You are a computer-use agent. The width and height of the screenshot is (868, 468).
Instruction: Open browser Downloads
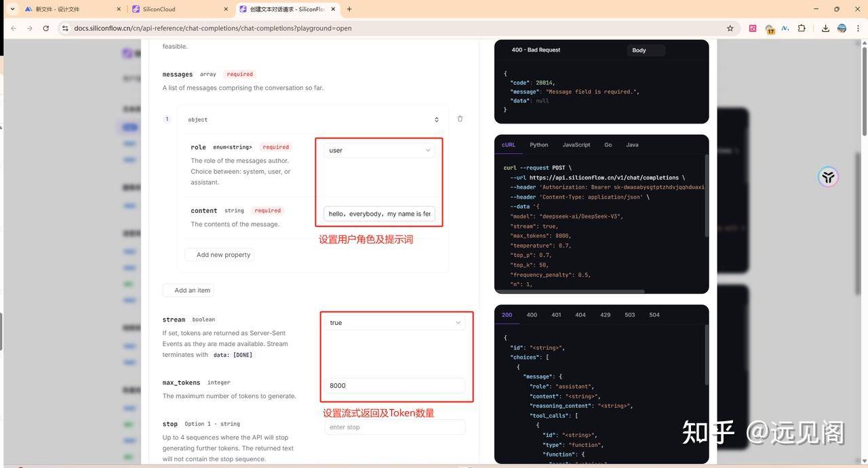click(825, 28)
